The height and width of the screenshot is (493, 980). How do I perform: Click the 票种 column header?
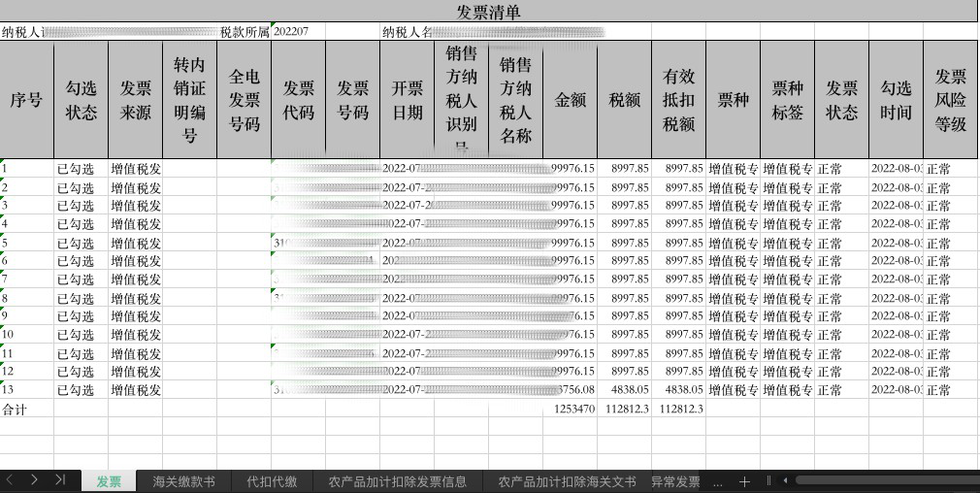click(734, 100)
